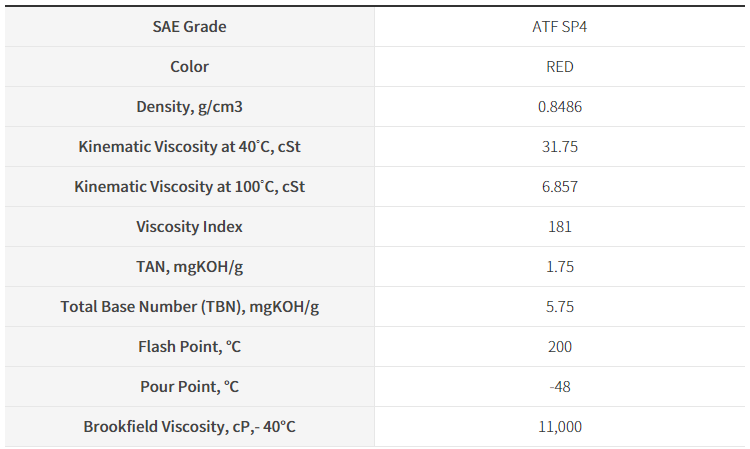Click the Flash Point label
750x449 pixels.
189,347
